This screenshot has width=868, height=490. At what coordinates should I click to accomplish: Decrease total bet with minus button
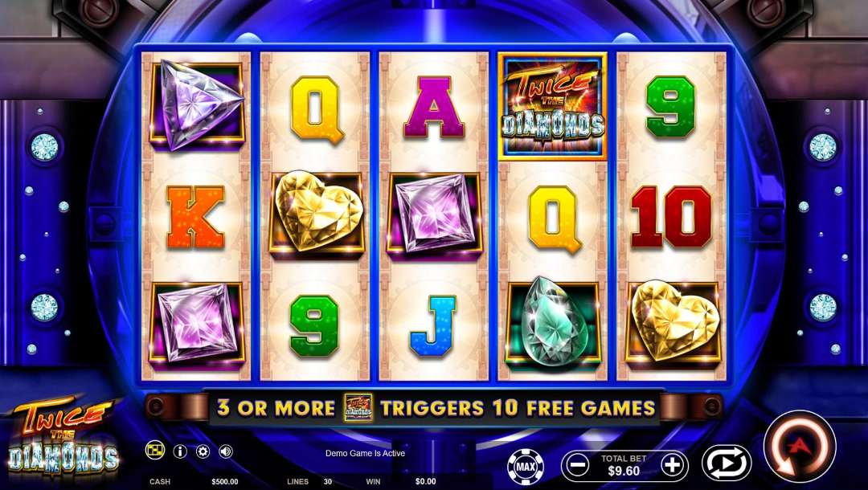coord(577,465)
